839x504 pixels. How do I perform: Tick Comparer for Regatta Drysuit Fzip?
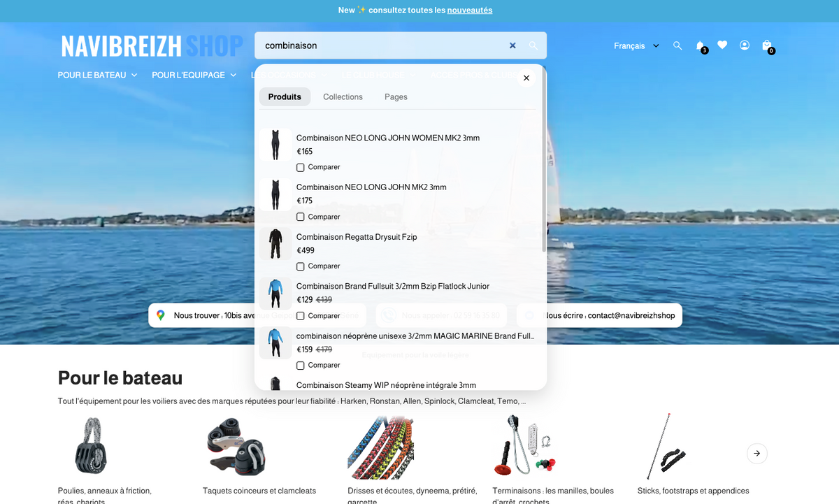point(301,266)
